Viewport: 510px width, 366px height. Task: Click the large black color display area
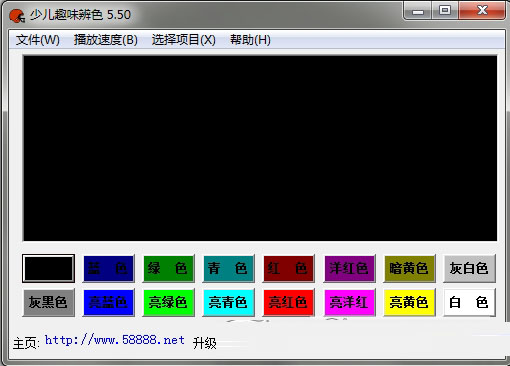click(x=260, y=148)
